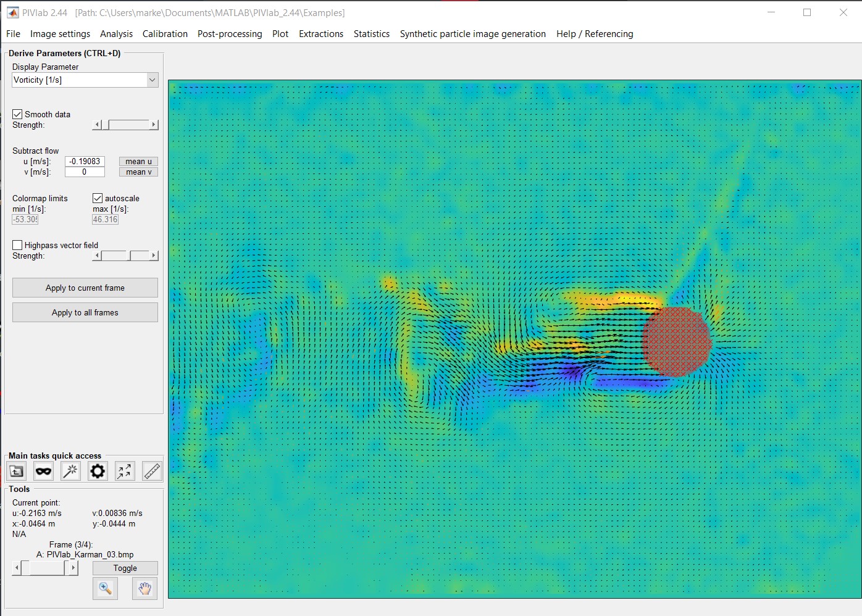Open the Analysis menu
Screen dimensions: 862x616
click(x=116, y=34)
